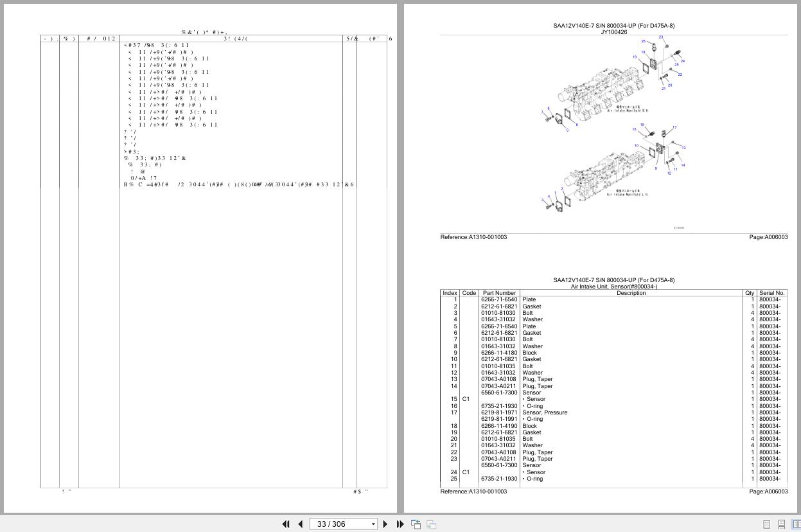Click callout number 26 in top diagram
This screenshot has width=801, height=532.
[x=644, y=41]
